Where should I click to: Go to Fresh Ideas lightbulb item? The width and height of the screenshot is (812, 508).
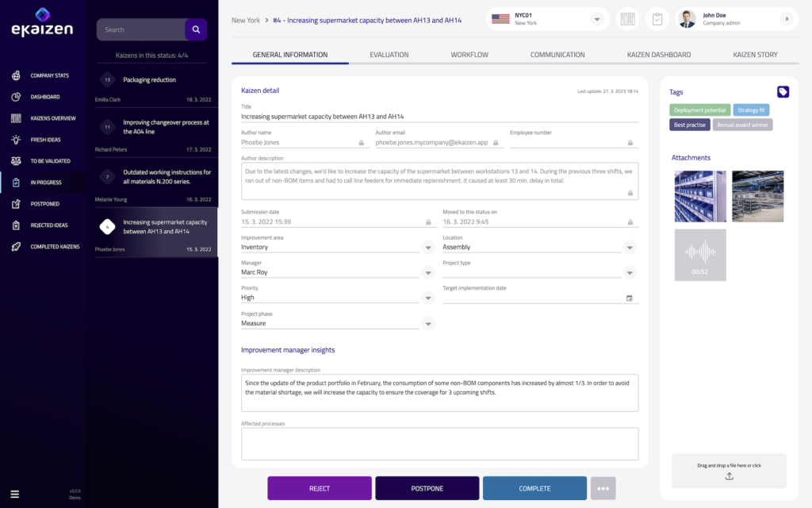tap(47, 140)
